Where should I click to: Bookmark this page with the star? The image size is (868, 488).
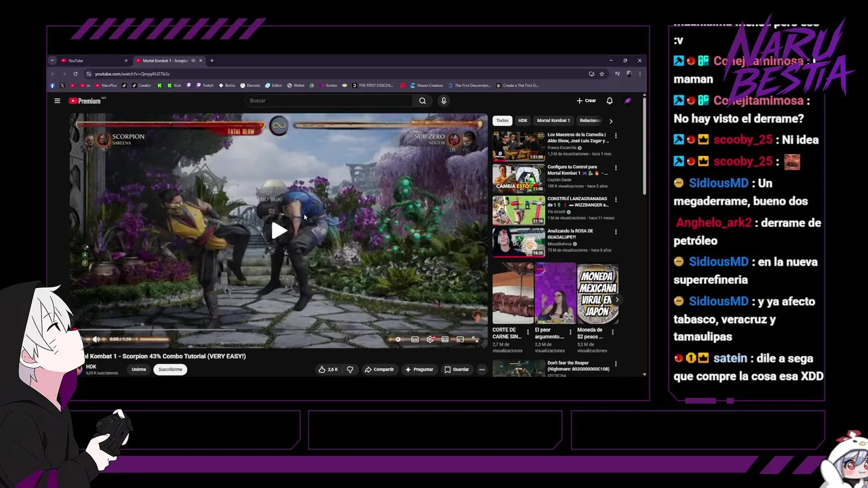point(601,73)
